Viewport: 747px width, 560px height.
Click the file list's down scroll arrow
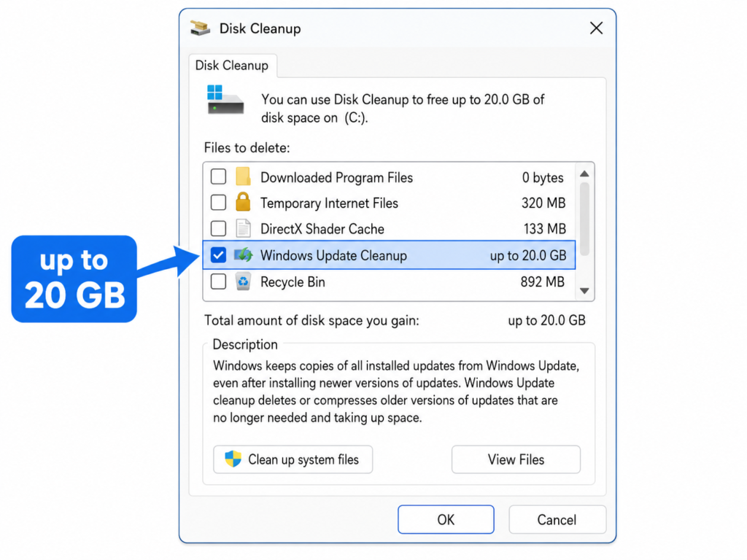click(x=584, y=290)
